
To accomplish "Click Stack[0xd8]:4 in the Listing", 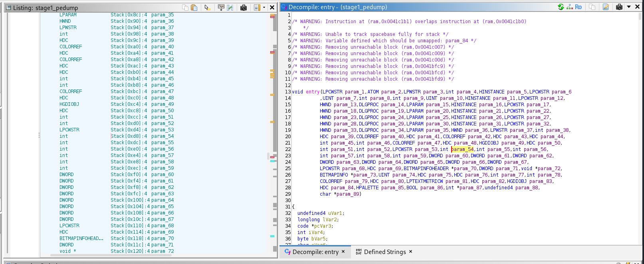I will [129, 136].
